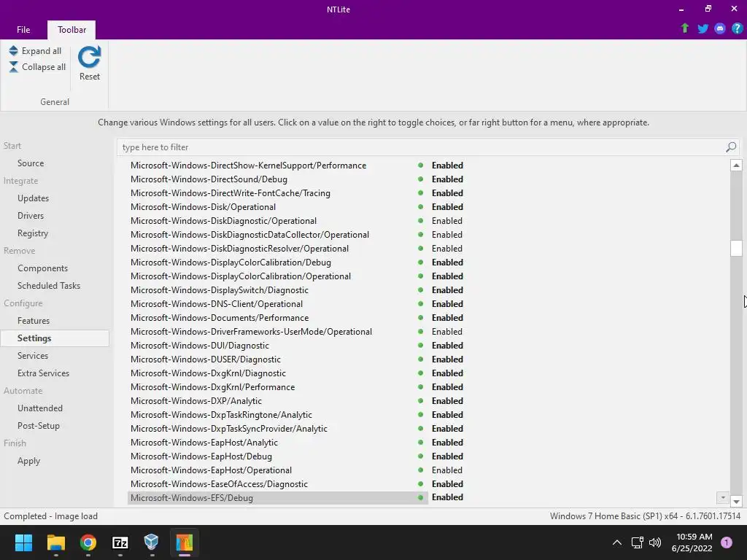Select the Settings page

click(55, 338)
